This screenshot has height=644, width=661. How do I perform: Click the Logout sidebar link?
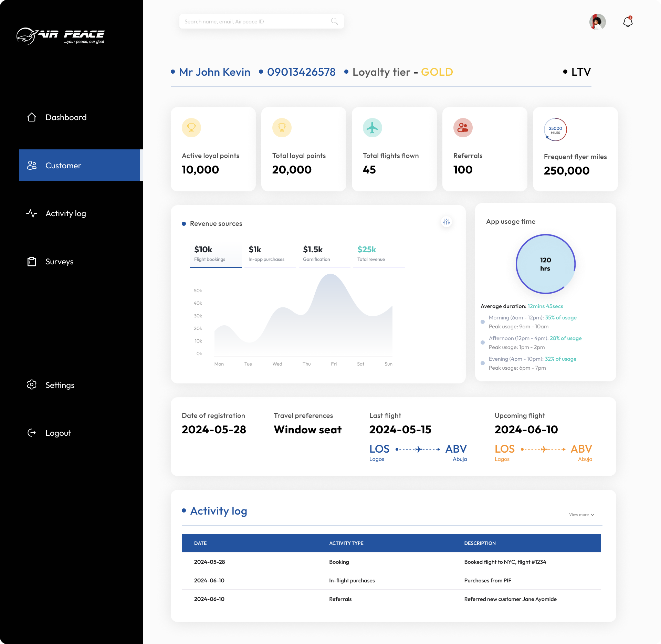click(58, 433)
